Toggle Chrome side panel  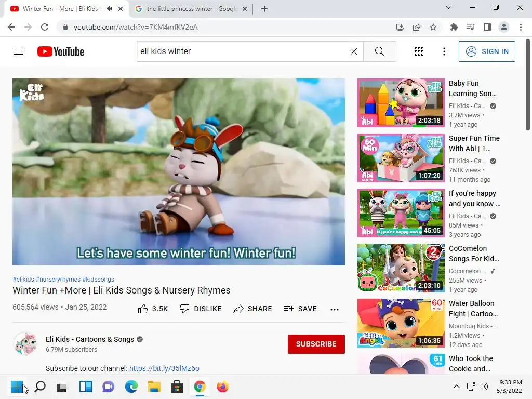point(487,27)
